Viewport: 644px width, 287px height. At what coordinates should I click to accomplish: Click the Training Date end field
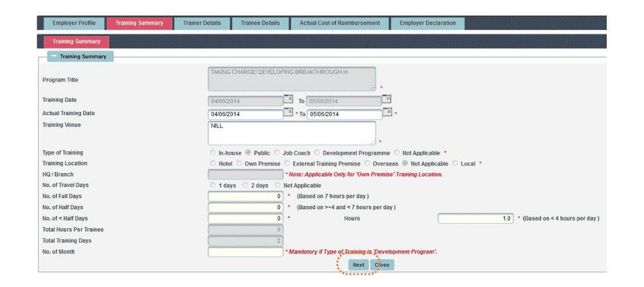pyautogui.click(x=343, y=101)
